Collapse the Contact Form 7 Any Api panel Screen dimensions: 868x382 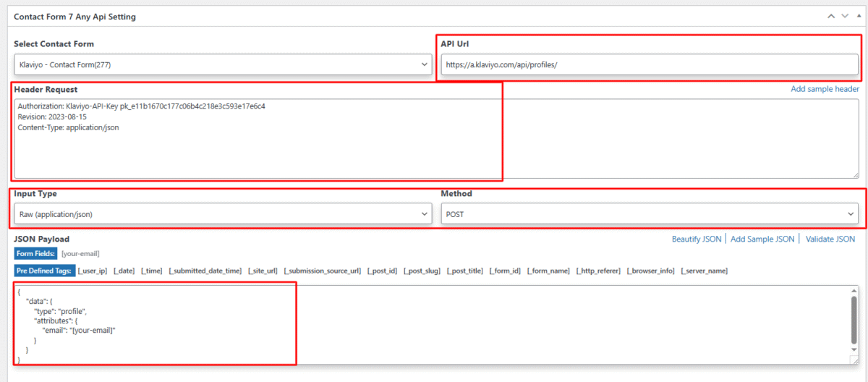(856, 16)
